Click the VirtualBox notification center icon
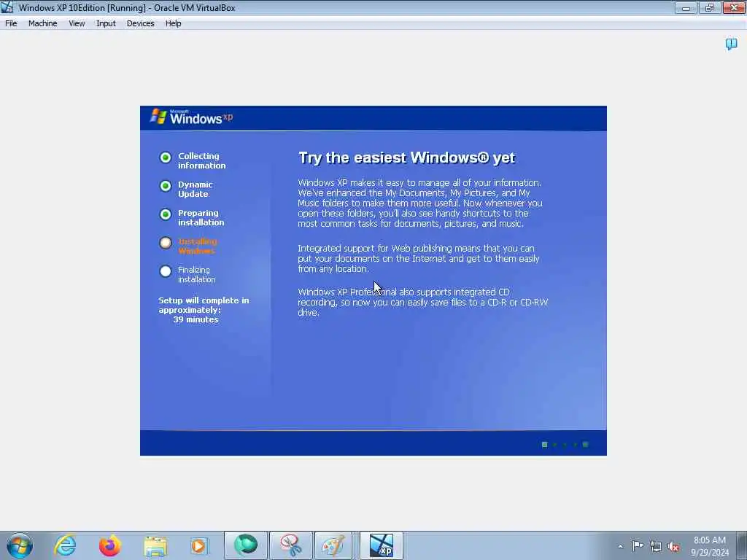Image resolution: width=747 pixels, height=560 pixels. 731,44
